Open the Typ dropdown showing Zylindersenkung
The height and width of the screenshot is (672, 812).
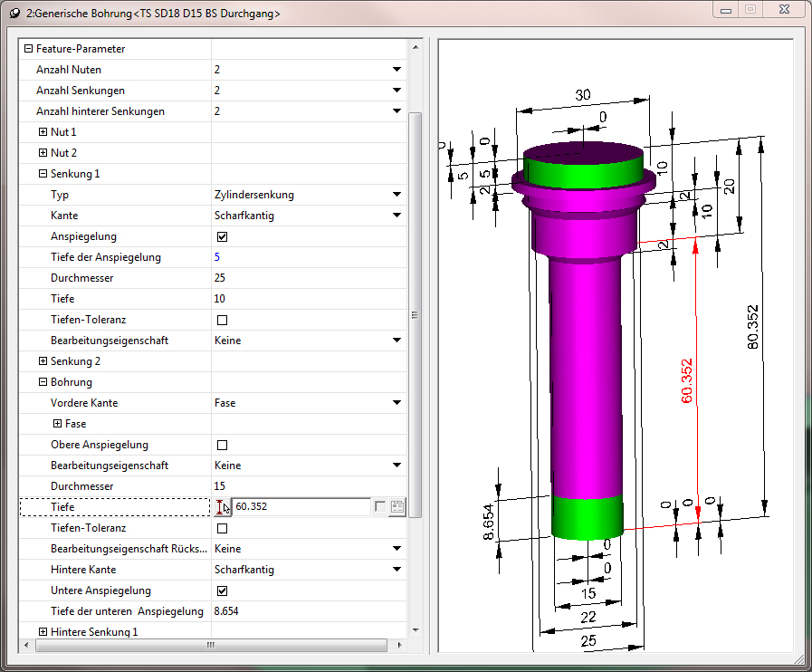[396, 195]
